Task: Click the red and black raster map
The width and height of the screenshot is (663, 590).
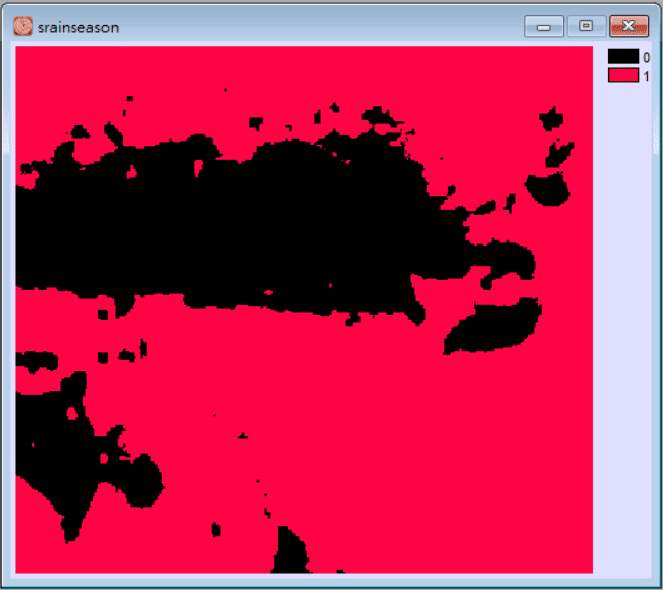Action: [304, 310]
